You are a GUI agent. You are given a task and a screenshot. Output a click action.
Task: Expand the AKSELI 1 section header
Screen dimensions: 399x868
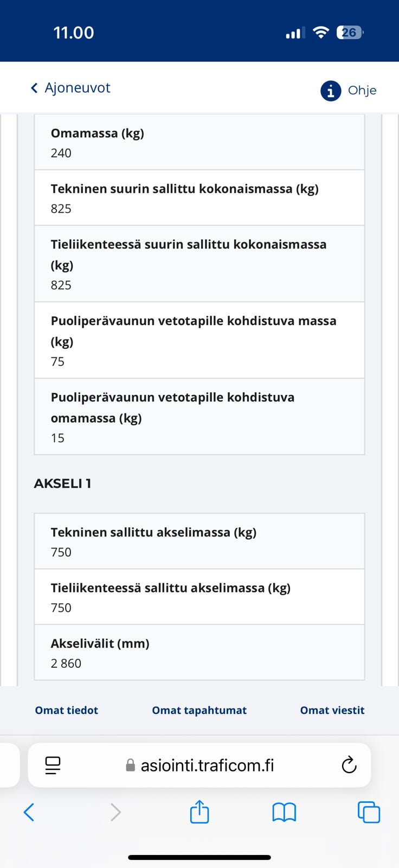(62, 483)
